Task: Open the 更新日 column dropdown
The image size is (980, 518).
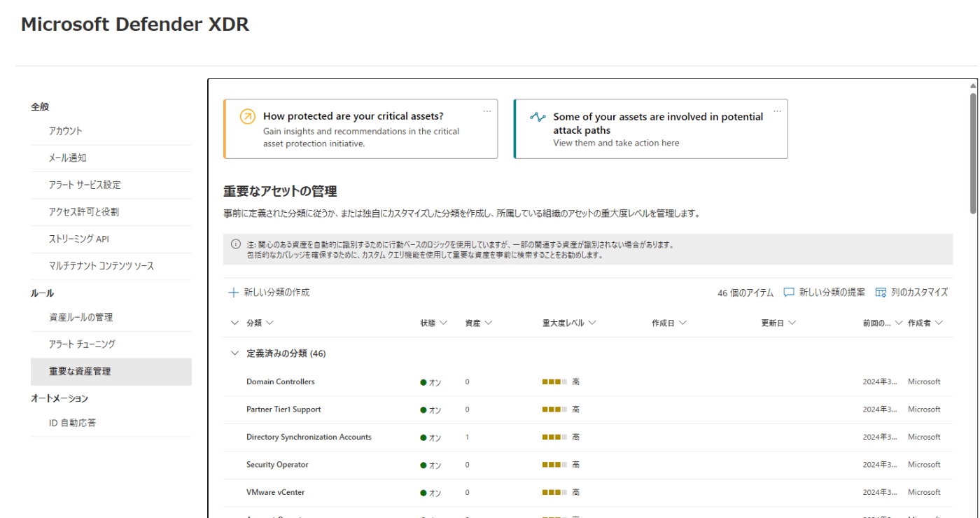Action: [779, 323]
